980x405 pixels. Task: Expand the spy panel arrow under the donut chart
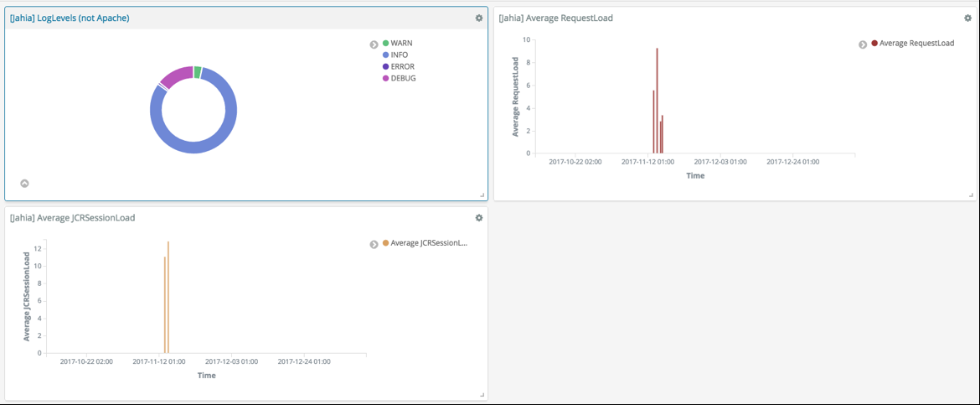point(24,184)
